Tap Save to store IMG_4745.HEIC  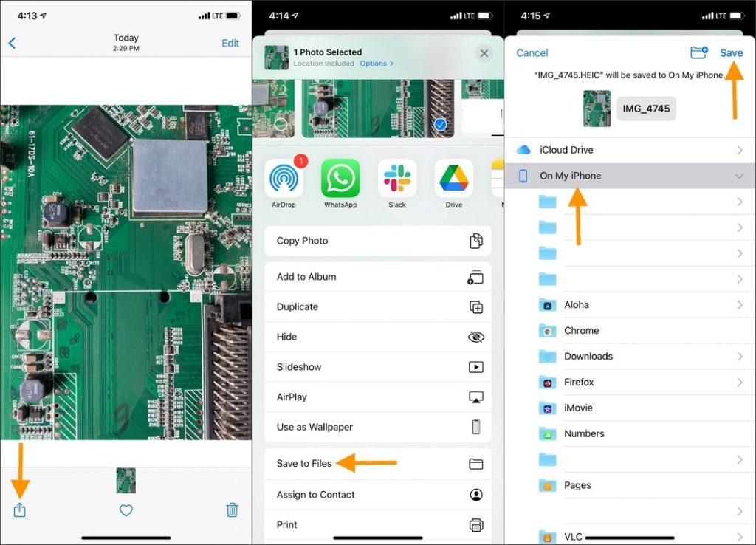pos(731,52)
